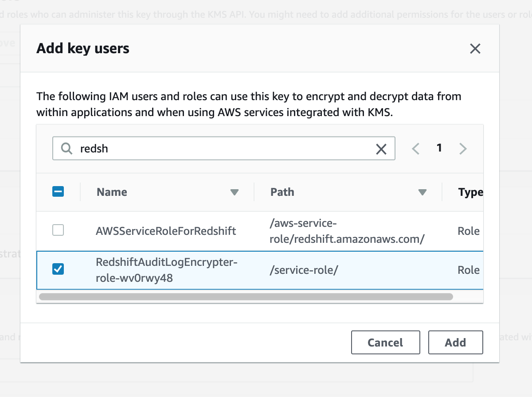532x397 pixels.
Task: Go to previous results page
Action: click(x=415, y=148)
